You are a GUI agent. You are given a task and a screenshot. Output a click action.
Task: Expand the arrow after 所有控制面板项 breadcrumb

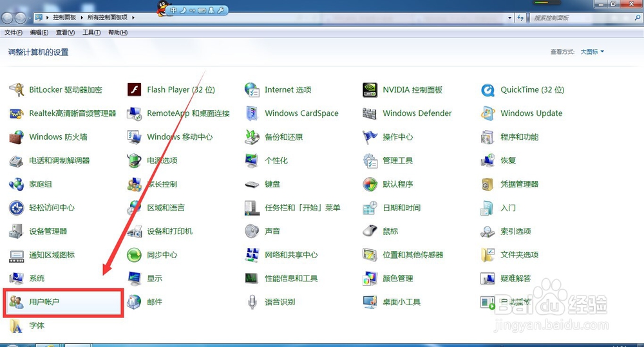pos(133,17)
